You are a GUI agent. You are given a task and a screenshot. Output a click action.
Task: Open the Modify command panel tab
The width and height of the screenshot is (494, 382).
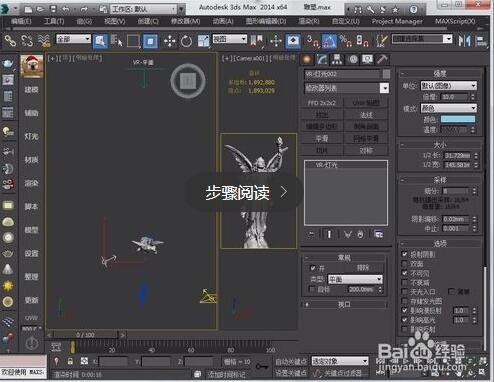(322, 60)
